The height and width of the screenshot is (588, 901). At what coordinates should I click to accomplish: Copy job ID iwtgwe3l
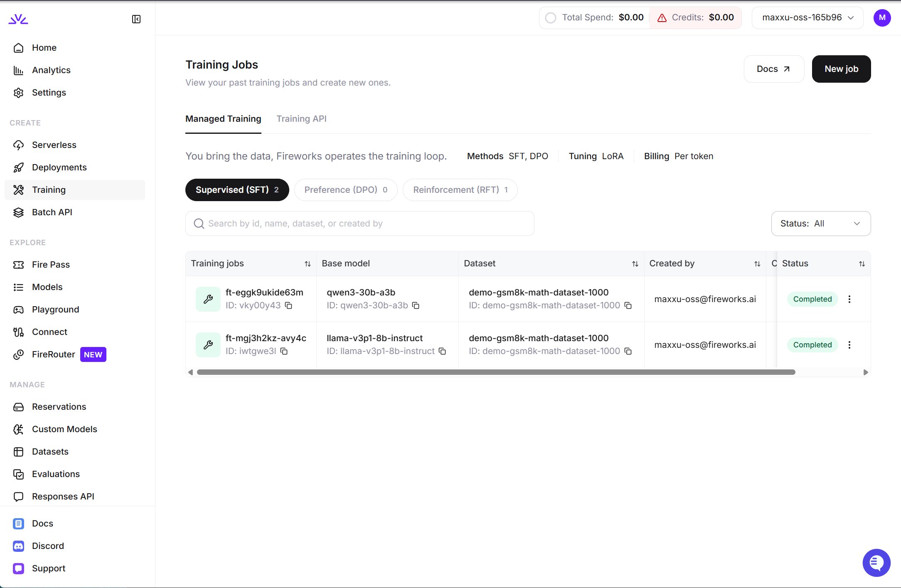click(284, 351)
